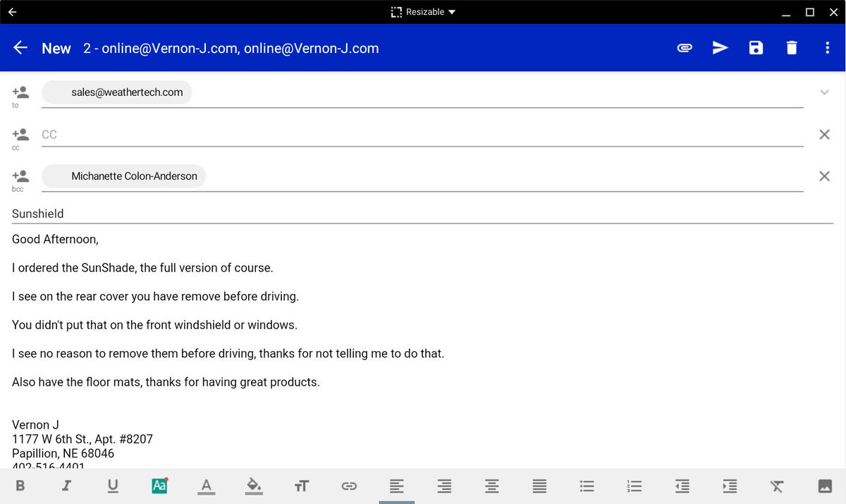Click the signature line 'Vernon J'

click(35, 425)
